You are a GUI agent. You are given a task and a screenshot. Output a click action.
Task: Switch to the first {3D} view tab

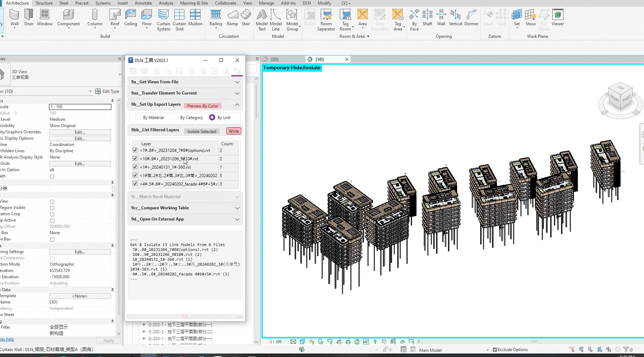click(x=275, y=59)
